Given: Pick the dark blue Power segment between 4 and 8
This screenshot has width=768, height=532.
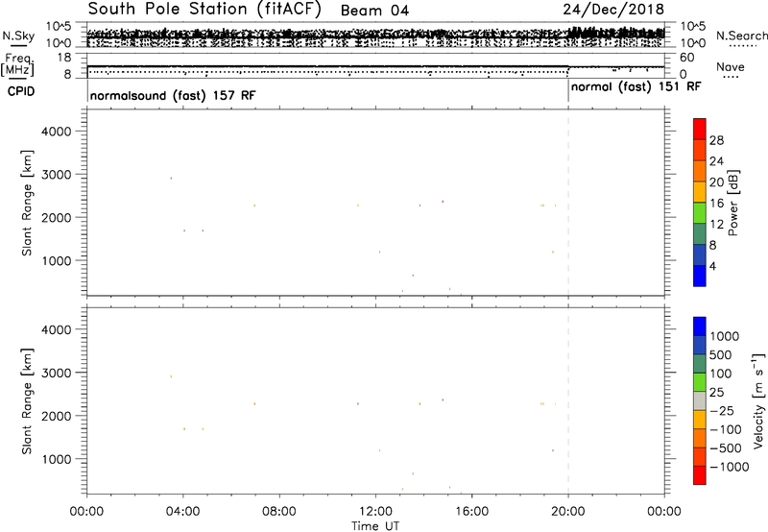Looking at the screenshot, I should 700,254.
